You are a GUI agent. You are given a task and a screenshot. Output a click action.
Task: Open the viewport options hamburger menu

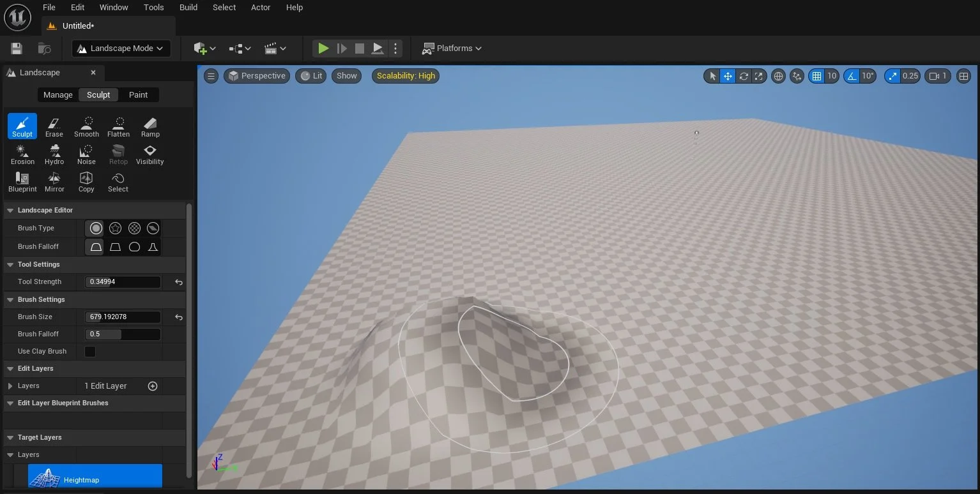[211, 76]
